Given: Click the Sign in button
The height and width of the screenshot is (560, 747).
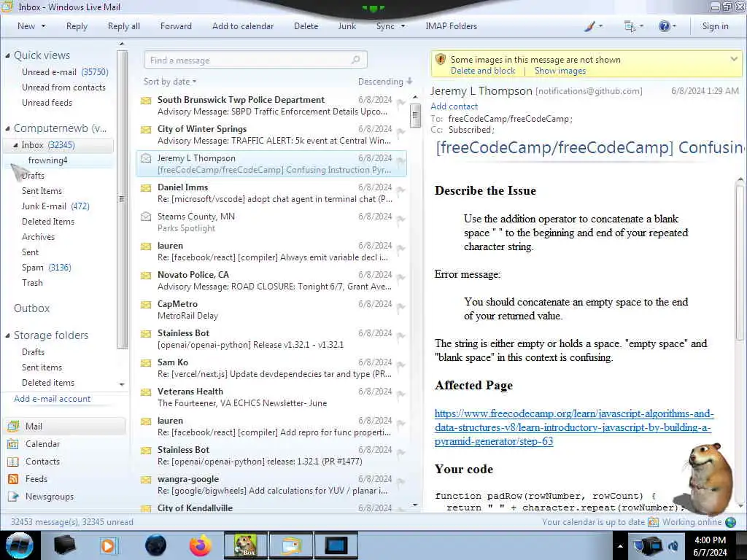Looking at the screenshot, I should (x=715, y=26).
